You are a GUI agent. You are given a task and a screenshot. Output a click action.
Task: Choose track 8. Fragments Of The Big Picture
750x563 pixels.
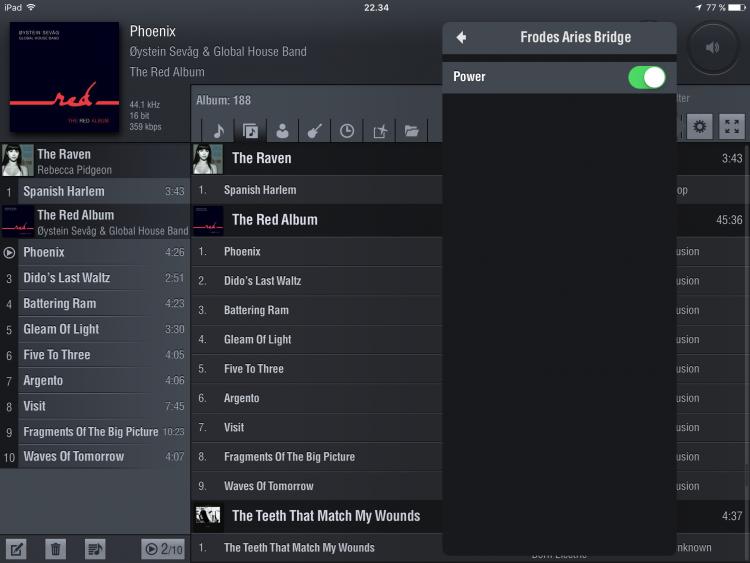click(317, 457)
